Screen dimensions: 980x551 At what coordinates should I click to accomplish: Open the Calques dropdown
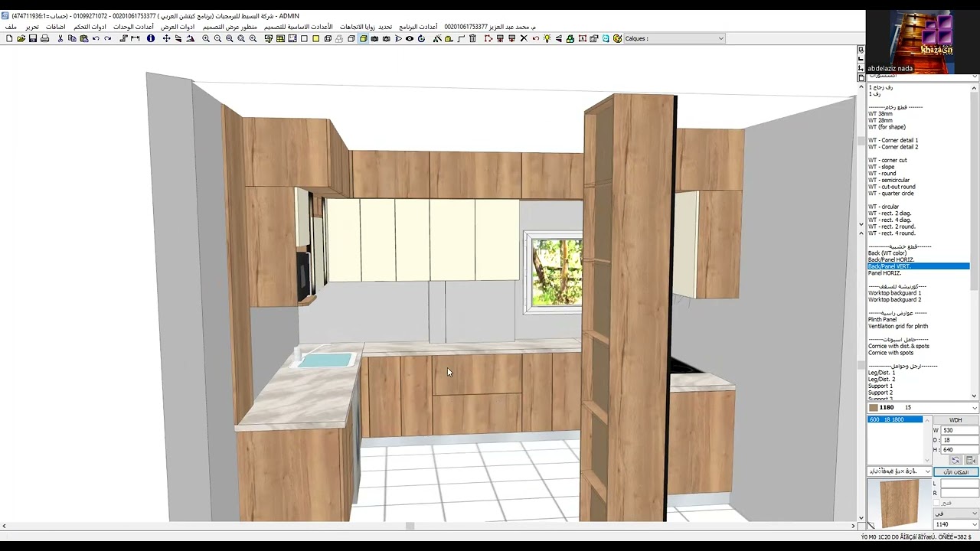674,38
